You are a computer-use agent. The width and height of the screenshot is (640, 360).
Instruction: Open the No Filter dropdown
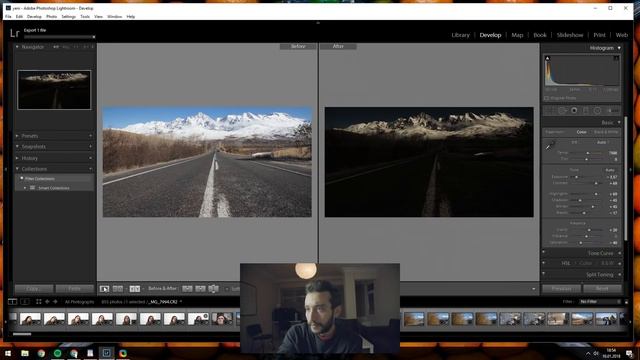pyautogui.click(x=600, y=302)
